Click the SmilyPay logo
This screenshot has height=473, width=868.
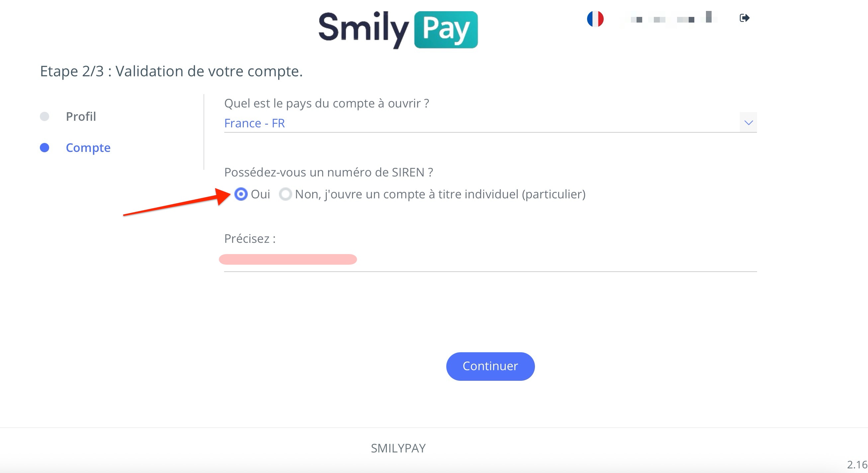point(398,30)
